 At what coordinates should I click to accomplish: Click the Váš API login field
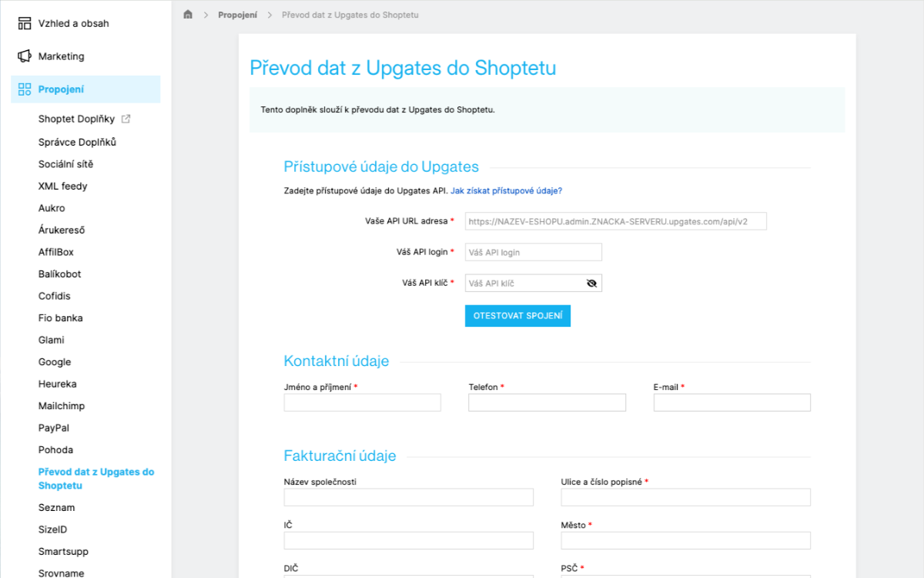[x=534, y=252]
